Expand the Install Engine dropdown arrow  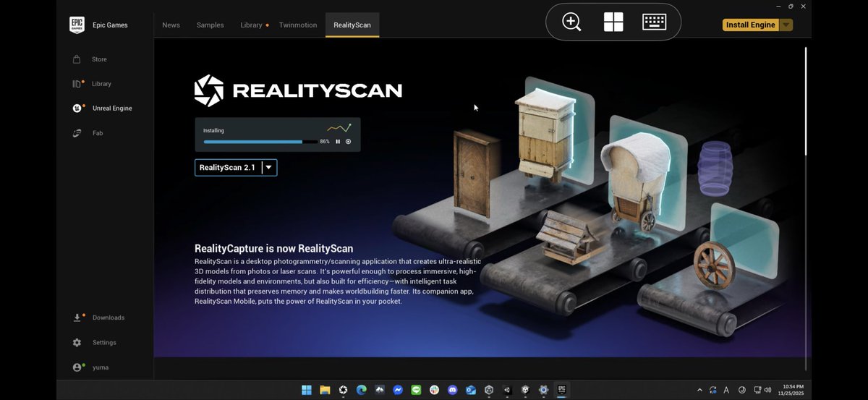pos(786,25)
